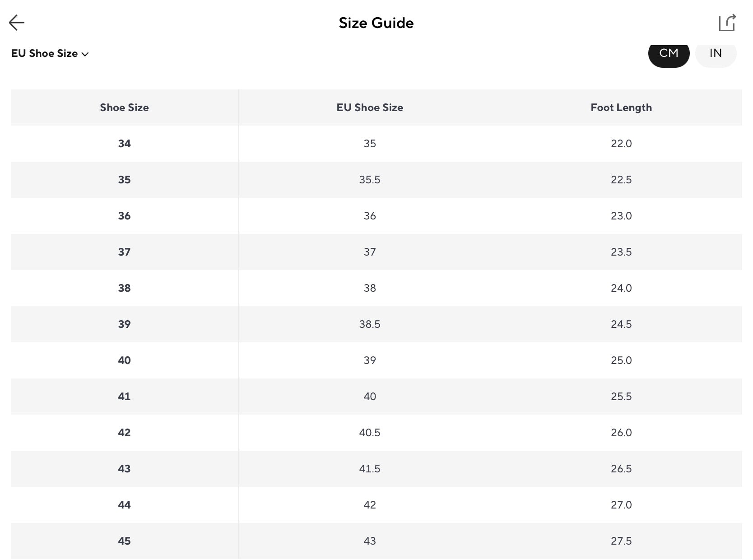The height and width of the screenshot is (560, 753).
Task: Click the Foot Length column header
Action: [x=621, y=107]
